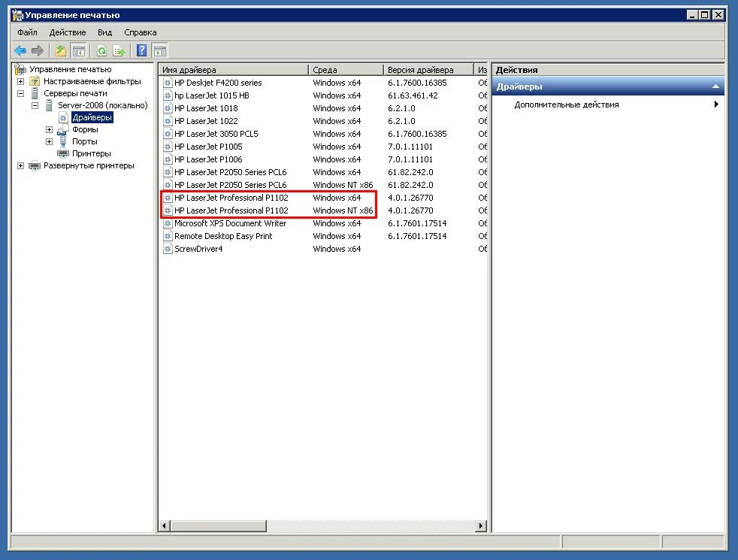Click the Настраиваемые фильтры folder icon
The width and height of the screenshot is (738, 560).
(x=35, y=81)
